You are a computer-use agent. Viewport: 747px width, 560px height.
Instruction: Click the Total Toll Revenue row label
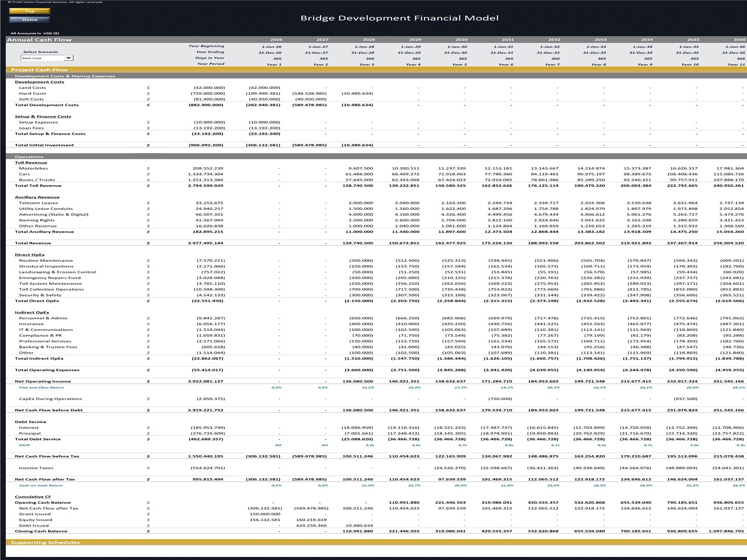38,186
